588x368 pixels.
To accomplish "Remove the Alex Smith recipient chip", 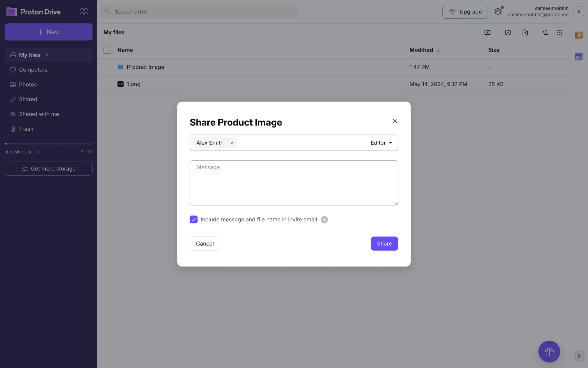I will point(232,143).
